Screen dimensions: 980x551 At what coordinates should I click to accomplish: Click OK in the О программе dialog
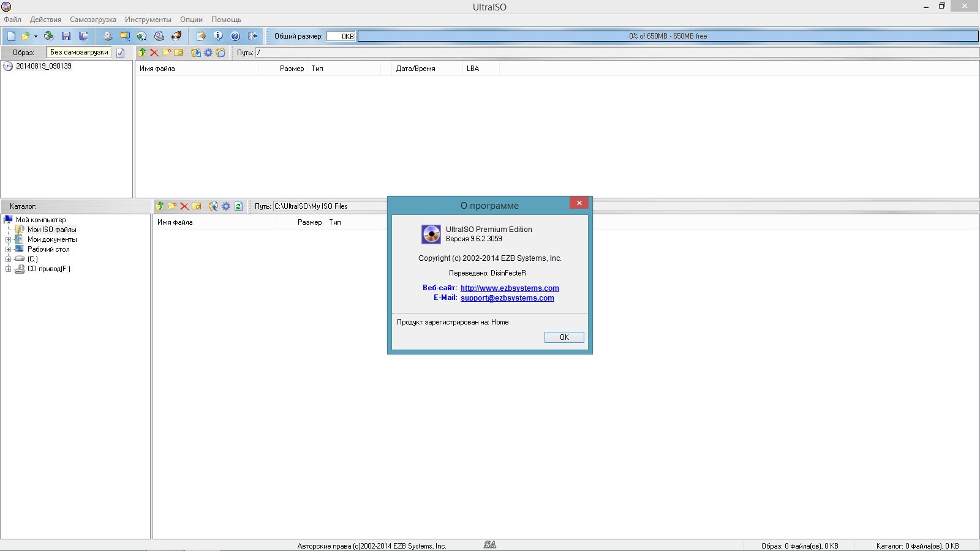coord(564,337)
